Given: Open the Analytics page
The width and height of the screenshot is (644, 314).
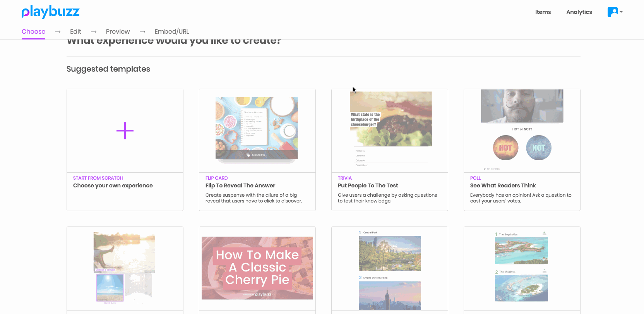Looking at the screenshot, I should click(x=579, y=12).
